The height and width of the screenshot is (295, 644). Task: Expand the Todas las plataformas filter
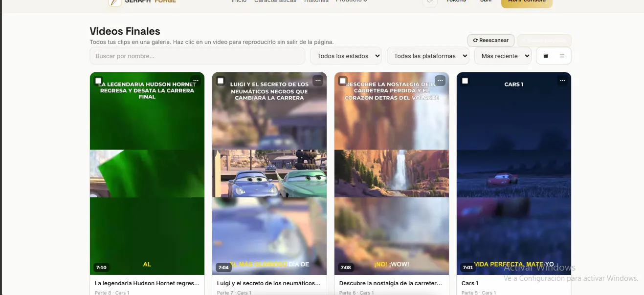pos(428,56)
